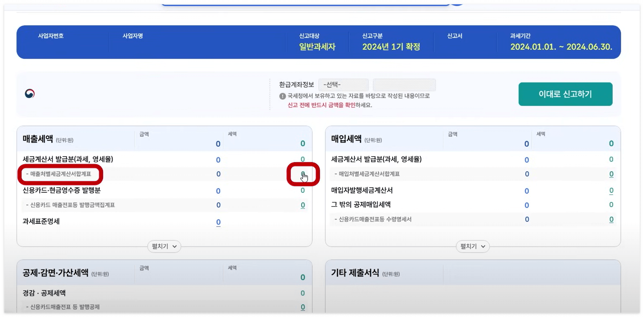
Task: Open the 환급계좌정보 bank selection dropdown
Action: pos(343,84)
